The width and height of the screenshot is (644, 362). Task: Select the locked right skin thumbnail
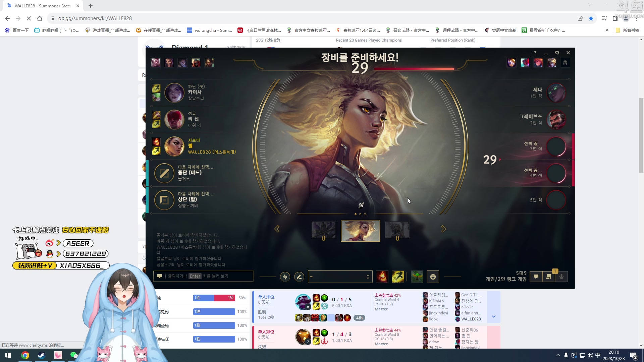tap(397, 230)
